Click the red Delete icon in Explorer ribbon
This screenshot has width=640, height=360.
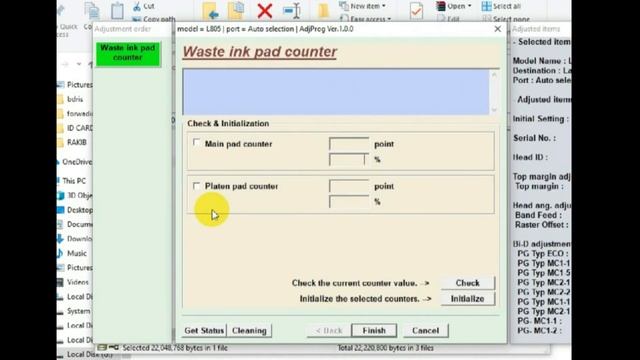pos(265,10)
